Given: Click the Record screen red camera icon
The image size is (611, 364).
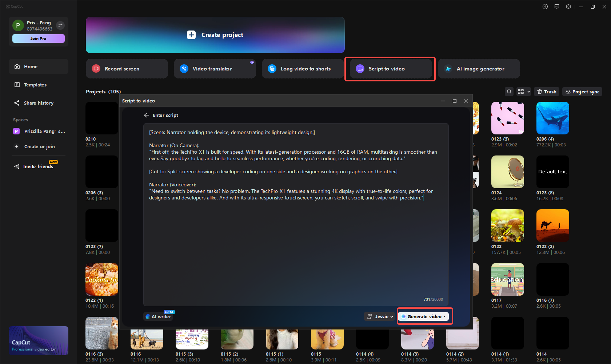Looking at the screenshot, I should (x=96, y=69).
